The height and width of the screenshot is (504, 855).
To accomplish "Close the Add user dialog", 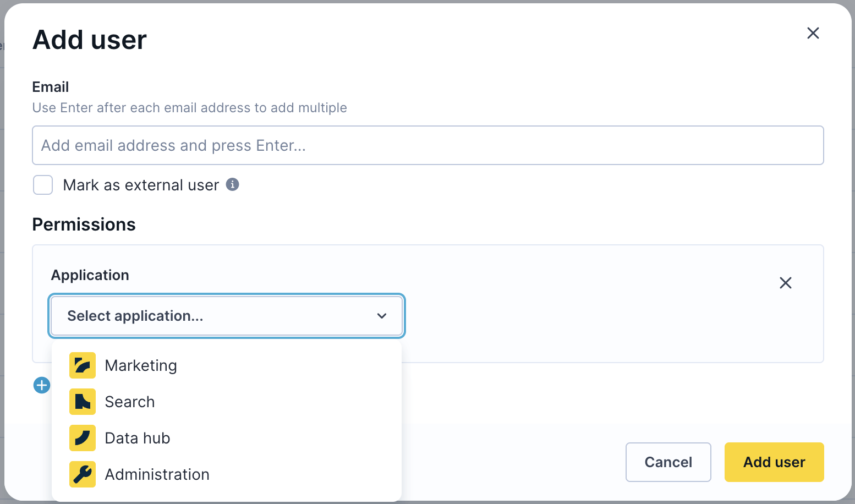I will pyautogui.click(x=813, y=33).
